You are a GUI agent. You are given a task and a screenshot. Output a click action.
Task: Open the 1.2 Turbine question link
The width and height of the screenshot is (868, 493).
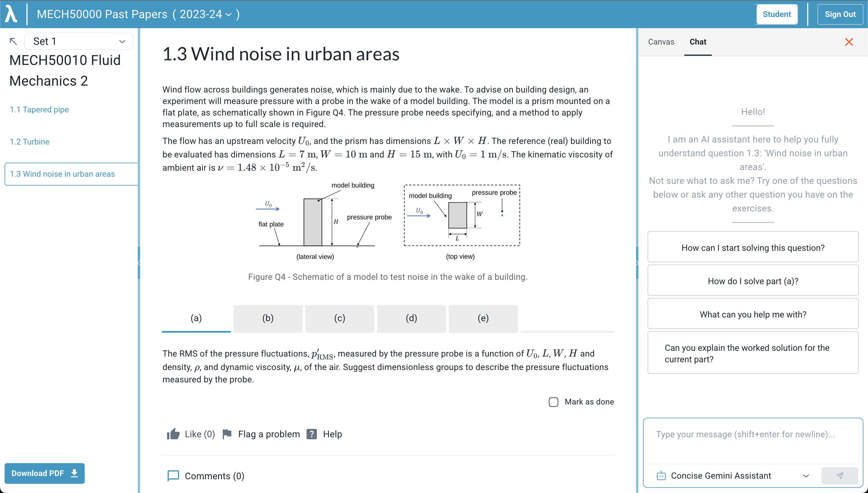pos(30,142)
